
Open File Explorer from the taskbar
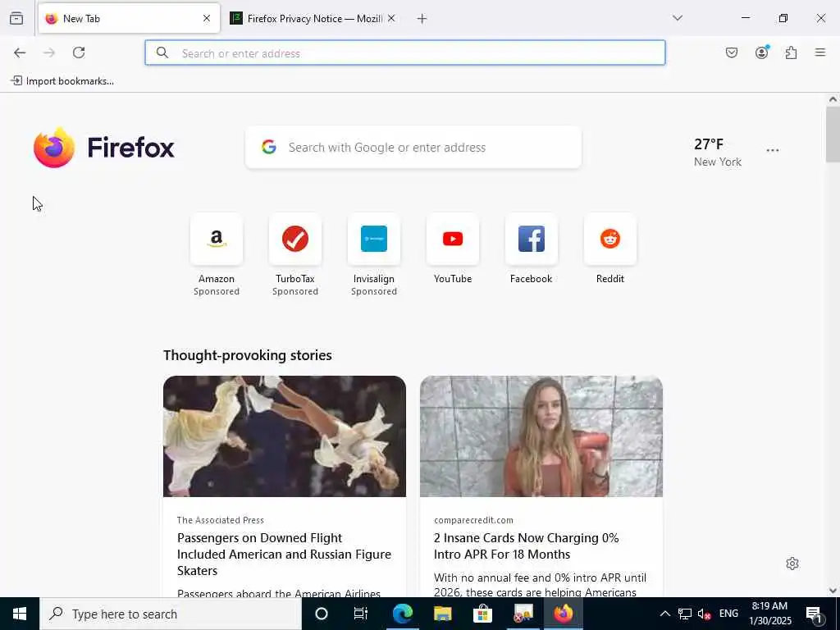(x=442, y=614)
